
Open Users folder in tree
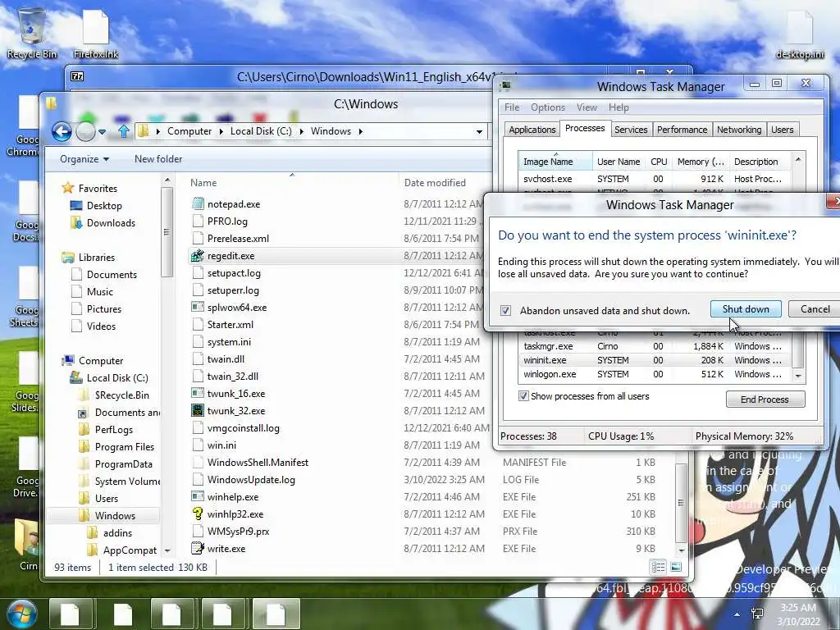[x=106, y=499]
